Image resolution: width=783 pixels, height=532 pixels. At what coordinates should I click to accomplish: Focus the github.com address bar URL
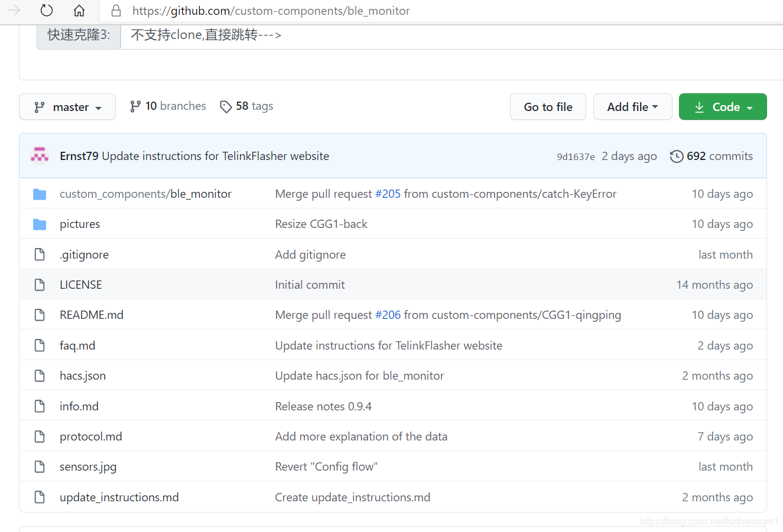coord(271,11)
